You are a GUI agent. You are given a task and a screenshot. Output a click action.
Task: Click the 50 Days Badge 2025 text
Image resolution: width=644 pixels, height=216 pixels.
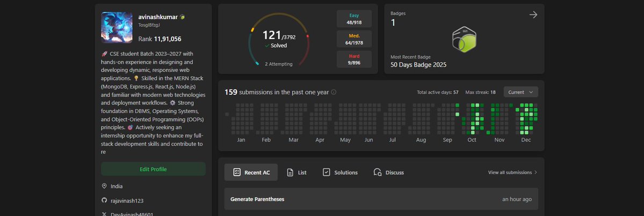tap(418, 65)
